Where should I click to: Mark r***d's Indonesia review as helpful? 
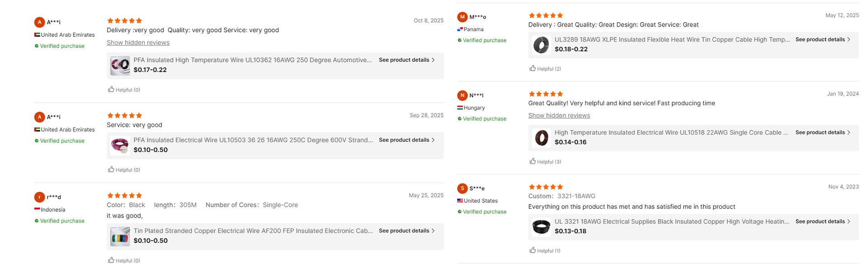tap(111, 260)
